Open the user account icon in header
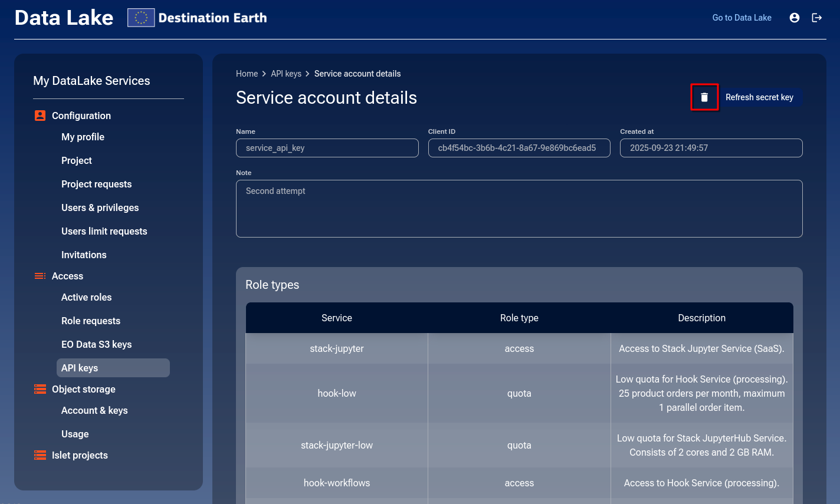Viewport: 840px width, 504px height. (794, 18)
